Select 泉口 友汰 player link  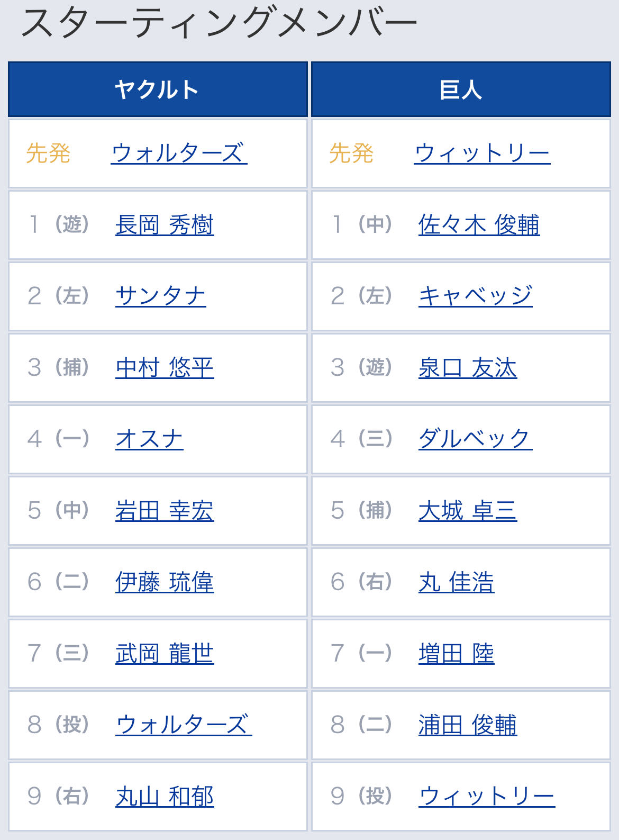point(467,368)
